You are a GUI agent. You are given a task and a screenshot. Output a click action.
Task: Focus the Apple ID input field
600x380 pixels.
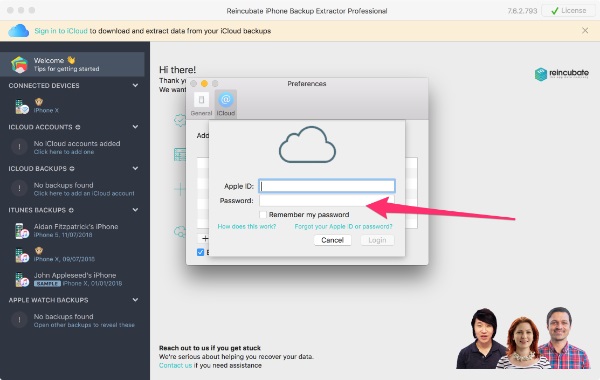[x=327, y=186]
